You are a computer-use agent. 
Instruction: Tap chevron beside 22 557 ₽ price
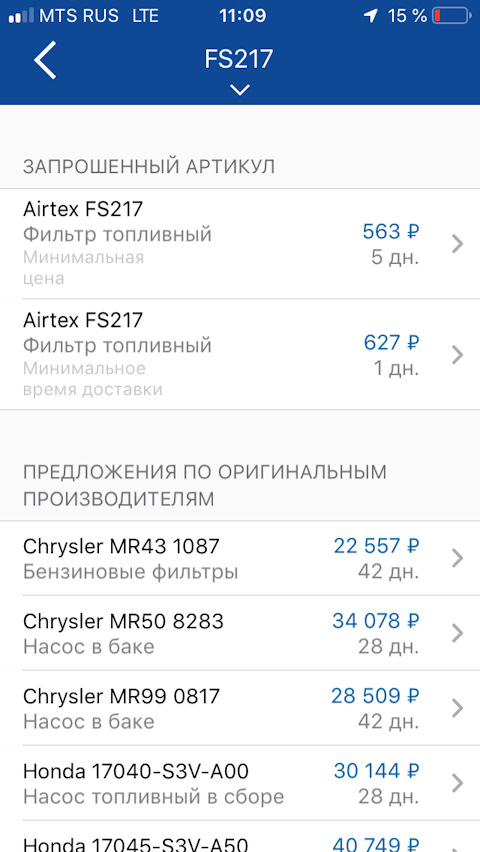pos(457,558)
